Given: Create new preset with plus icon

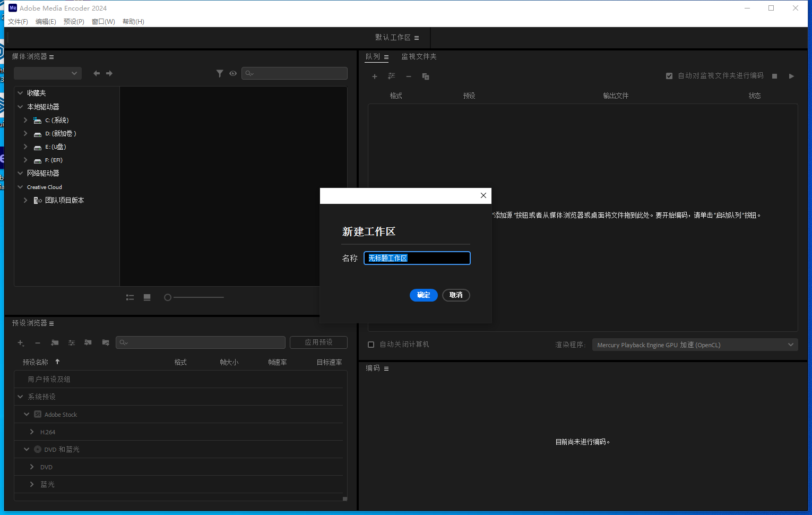Looking at the screenshot, I should 21,343.
